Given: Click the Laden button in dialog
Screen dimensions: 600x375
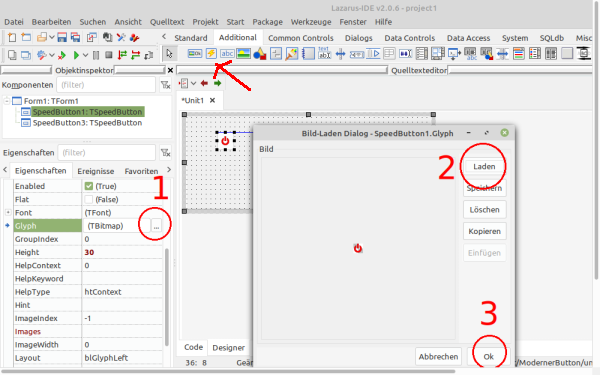Looking at the screenshot, I should point(484,166).
